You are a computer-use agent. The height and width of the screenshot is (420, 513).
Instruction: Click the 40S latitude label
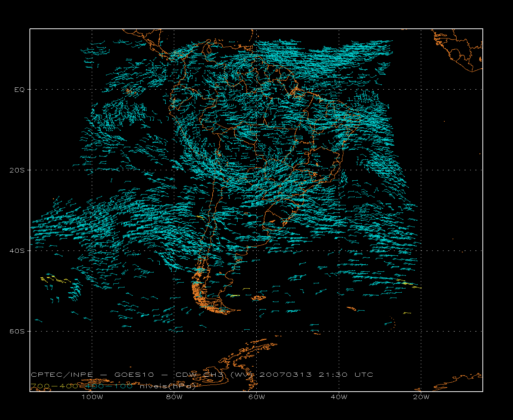pyautogui.click(x=17, y=251)
